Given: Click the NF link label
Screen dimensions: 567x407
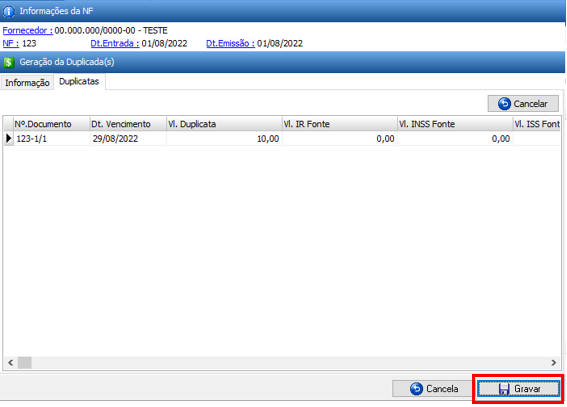Looking at the screenshot, I should point(11,43).
